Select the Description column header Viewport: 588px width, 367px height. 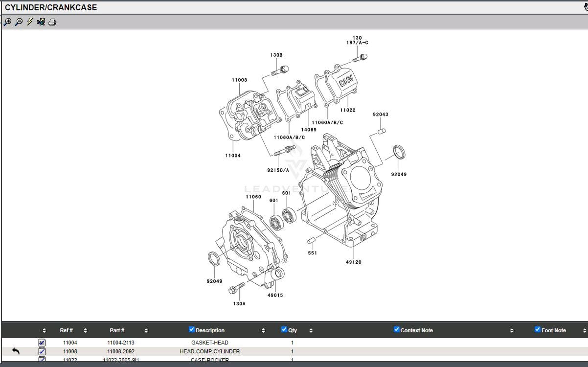(x=210, y=330)
